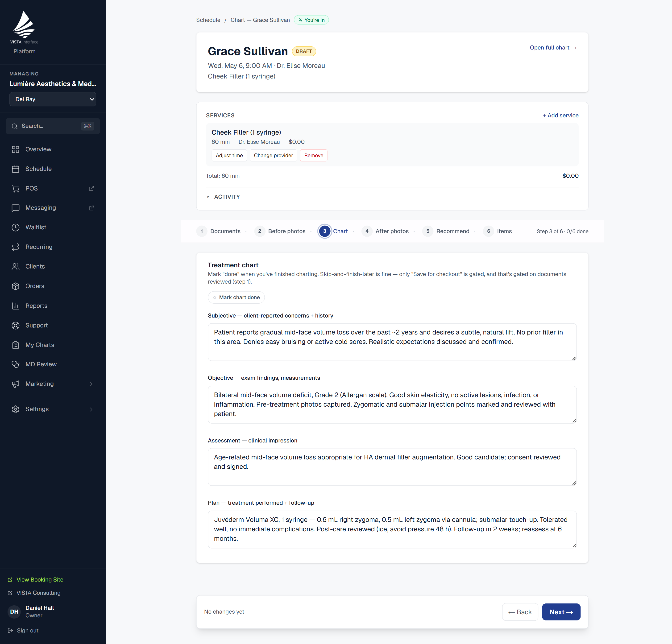Open the VISTA Consulting link
This screenshot has height=644, width=672.
(38, 593)
